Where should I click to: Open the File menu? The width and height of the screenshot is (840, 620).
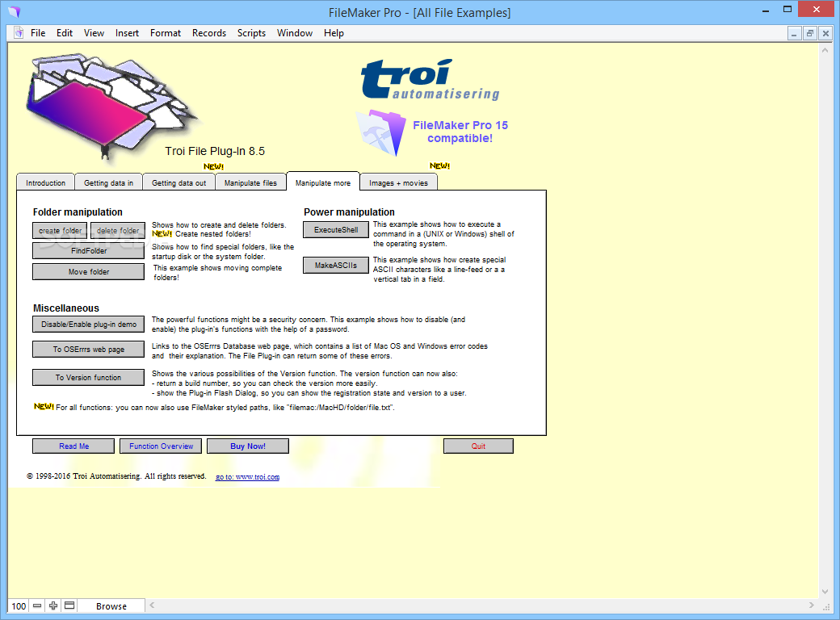[38, 32]
